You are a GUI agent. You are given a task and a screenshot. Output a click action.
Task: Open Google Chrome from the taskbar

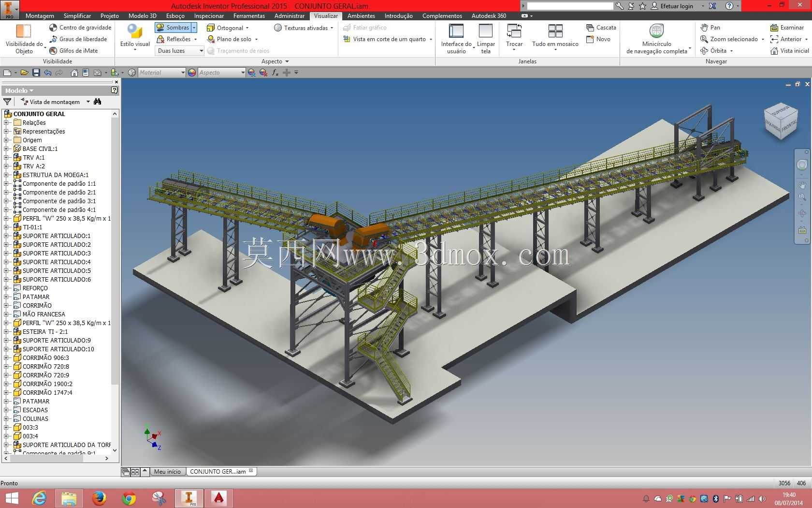129,498
